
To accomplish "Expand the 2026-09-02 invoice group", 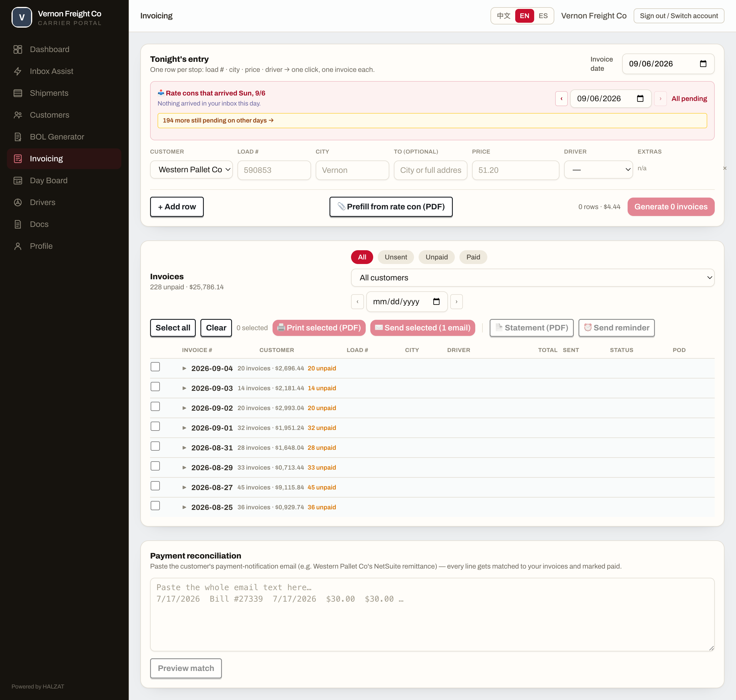I will pos(184,408).
